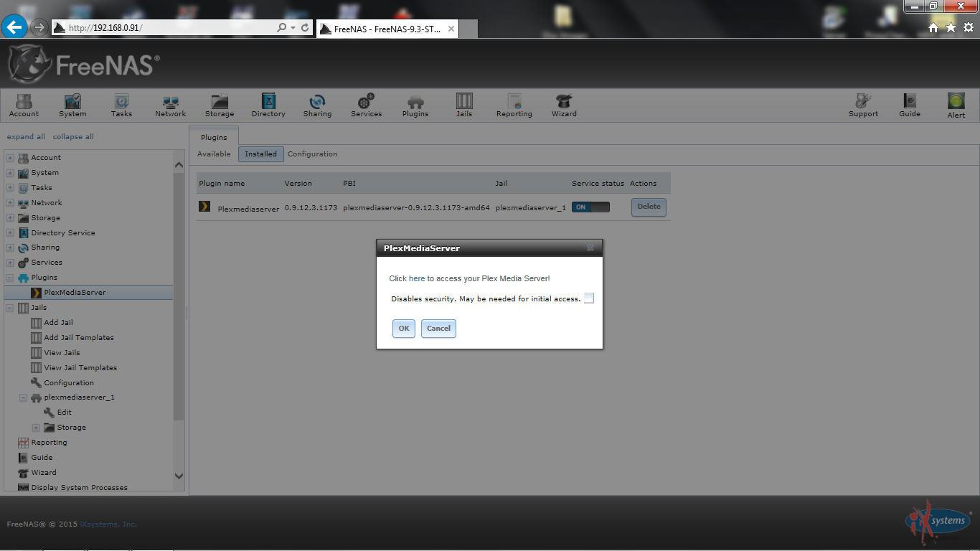Expand the Services tree node
Image resolution: width=980 pixels, height=551 pixels.
tap(10, 263)
